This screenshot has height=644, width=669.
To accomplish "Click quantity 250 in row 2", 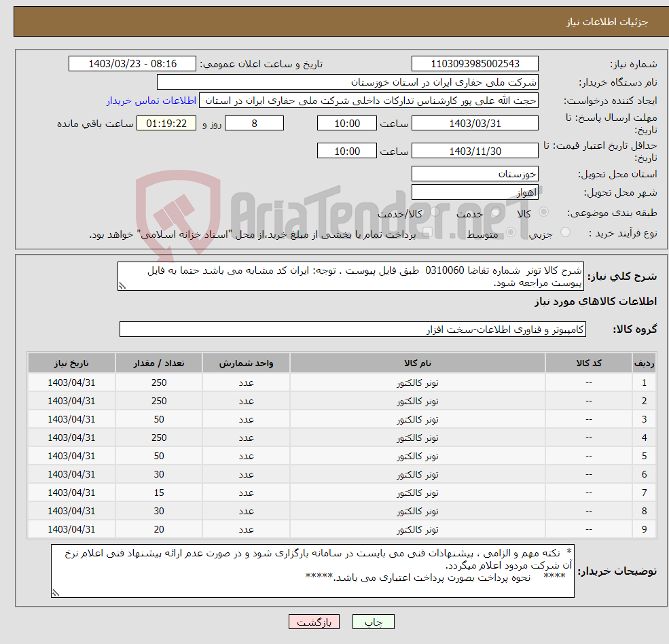I will tap(159, 401).
